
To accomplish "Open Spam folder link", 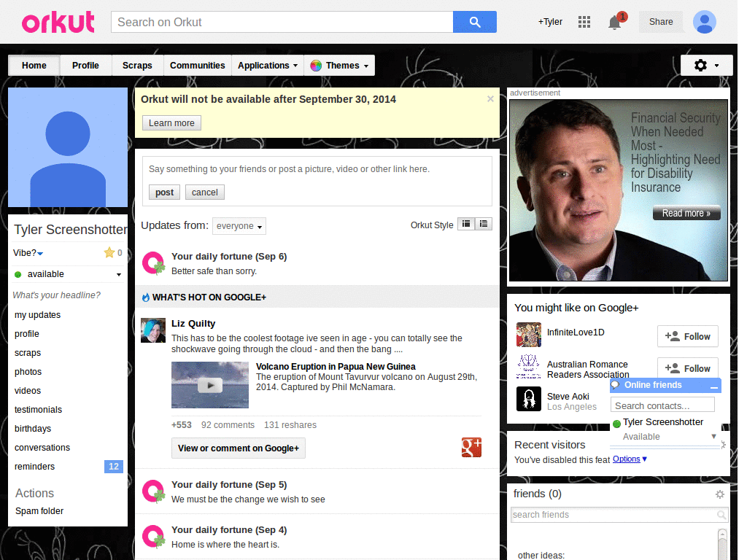I will [39, 511].
